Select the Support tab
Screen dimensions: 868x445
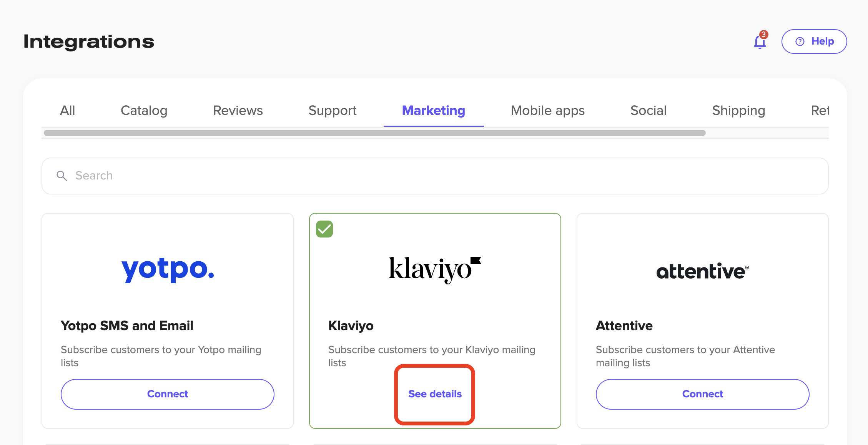(333, 111)
